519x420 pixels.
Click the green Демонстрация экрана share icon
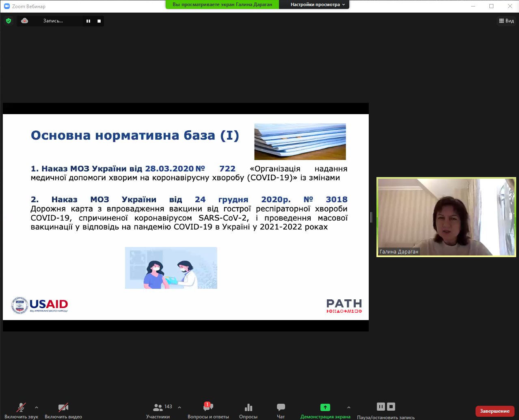325,407
